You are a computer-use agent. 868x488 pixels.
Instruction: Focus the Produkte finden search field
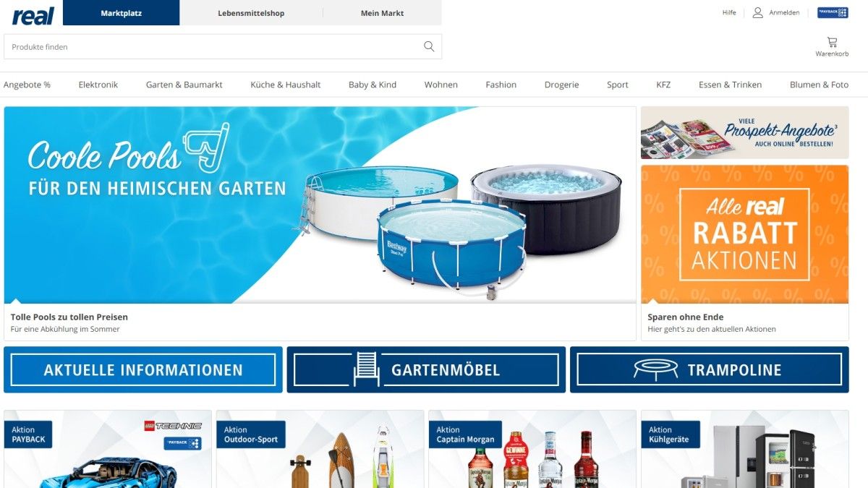tap(213, 46)
